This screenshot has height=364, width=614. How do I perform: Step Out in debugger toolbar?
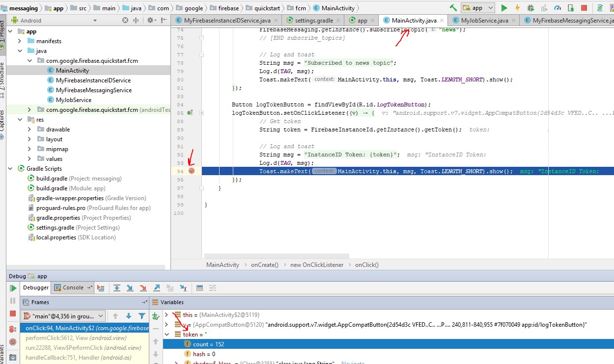click(157, 288)
